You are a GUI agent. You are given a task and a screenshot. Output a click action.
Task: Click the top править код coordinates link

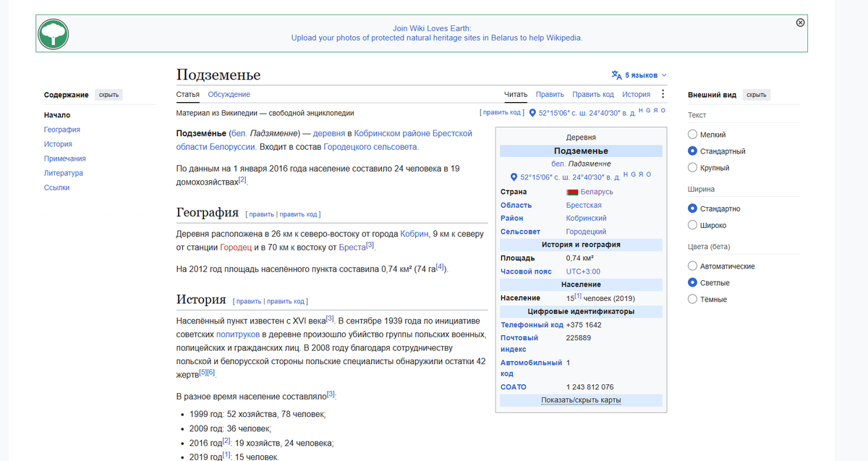pyautogui.click(x=503, y=113)
